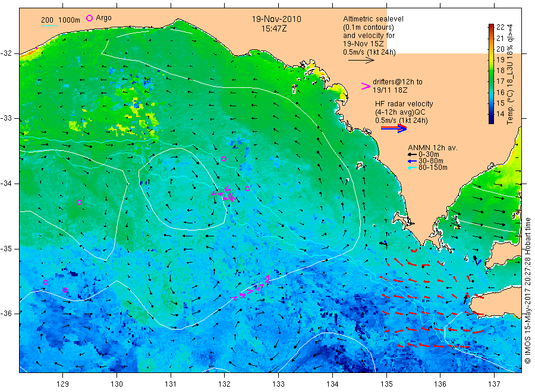Click the magenta drifter arrowhead legend symbol
The width and height of the screenshot is (535, 392).
(366, 86)
